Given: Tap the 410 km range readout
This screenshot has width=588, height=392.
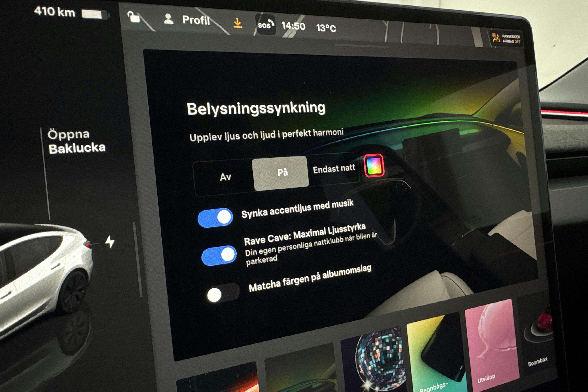Looking at the screenshot, I should [x=55, y=12].
